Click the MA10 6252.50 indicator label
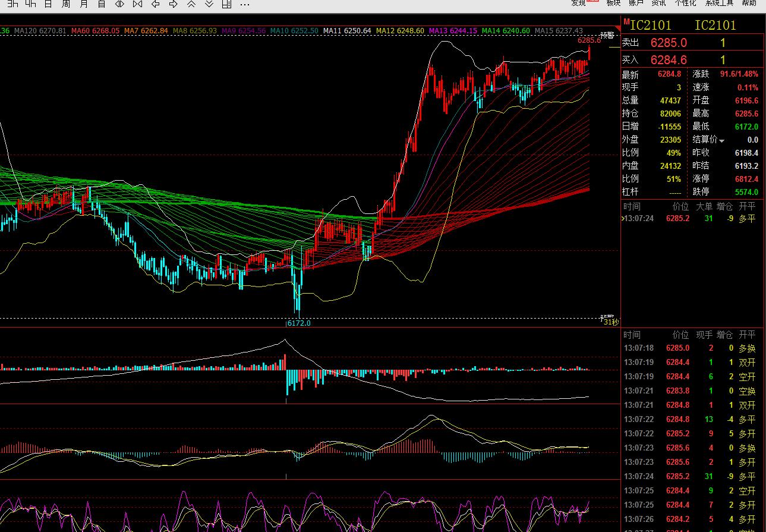 point(294,30)
